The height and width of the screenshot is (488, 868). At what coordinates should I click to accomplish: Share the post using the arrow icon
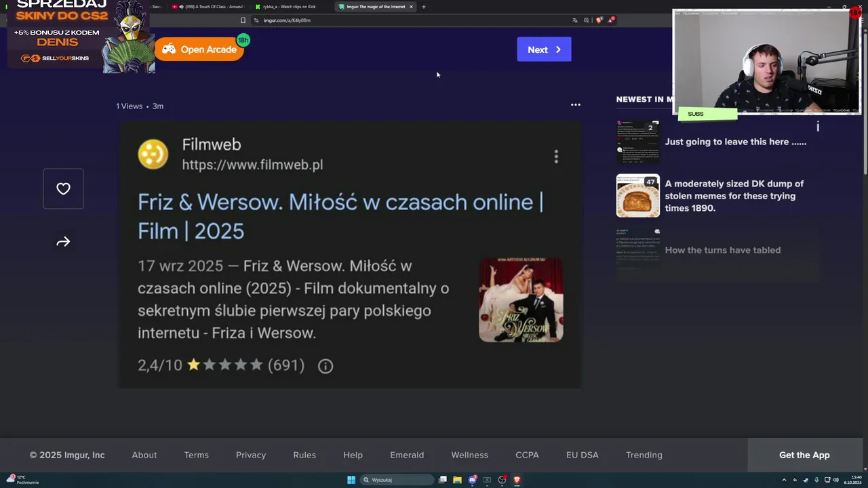(63, 242)
